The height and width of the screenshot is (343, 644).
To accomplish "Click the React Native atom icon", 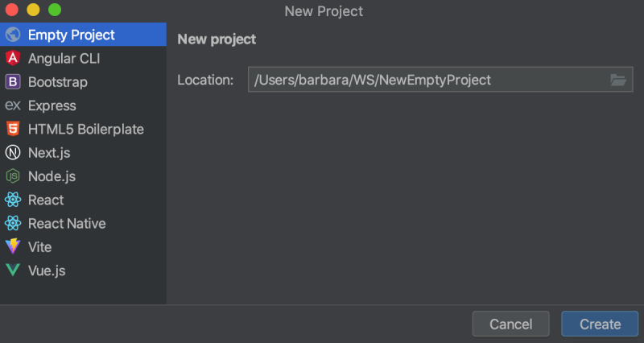I will coord(13,223).
